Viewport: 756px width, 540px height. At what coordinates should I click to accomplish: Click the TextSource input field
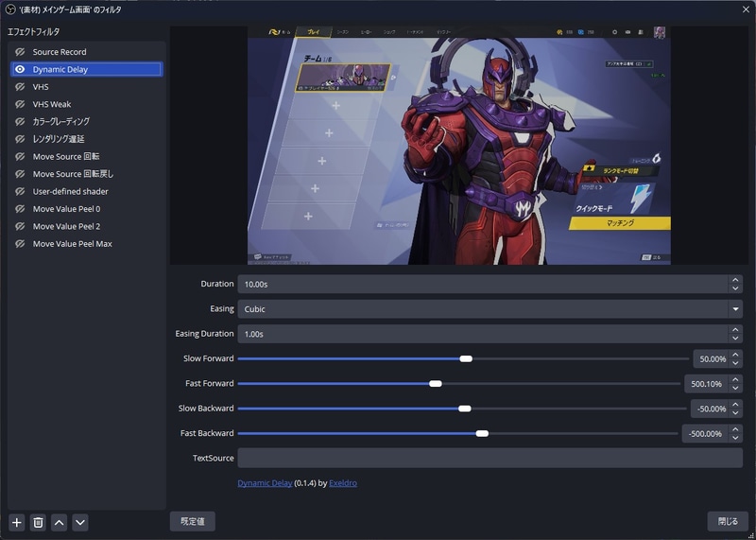(x=490, y=458)
